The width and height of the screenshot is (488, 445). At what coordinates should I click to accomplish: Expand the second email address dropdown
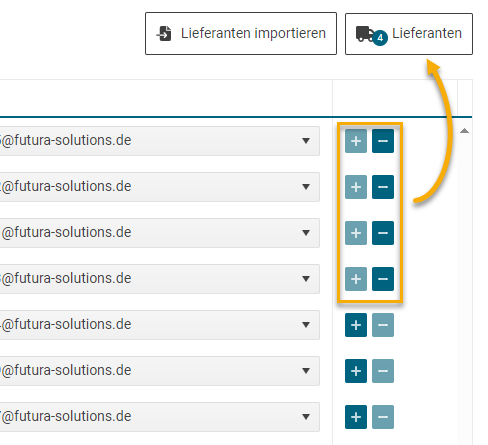[x=306, y=187]
